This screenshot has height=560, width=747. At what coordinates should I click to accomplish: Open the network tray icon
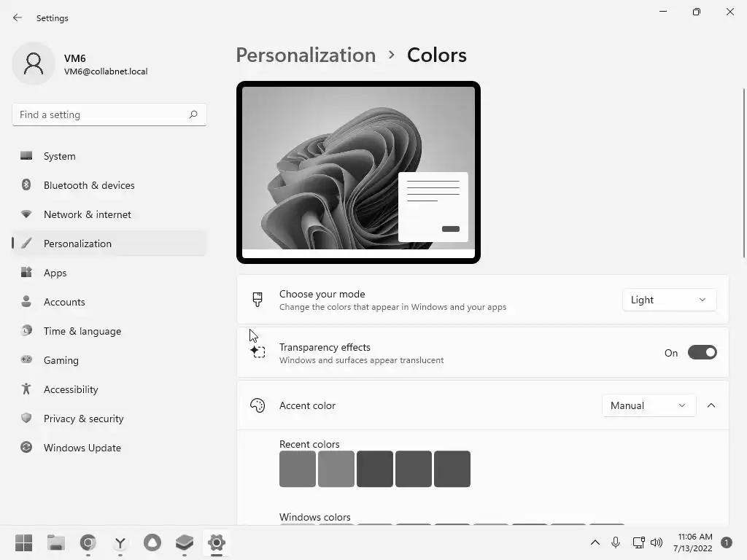click(x=638, y=542)
